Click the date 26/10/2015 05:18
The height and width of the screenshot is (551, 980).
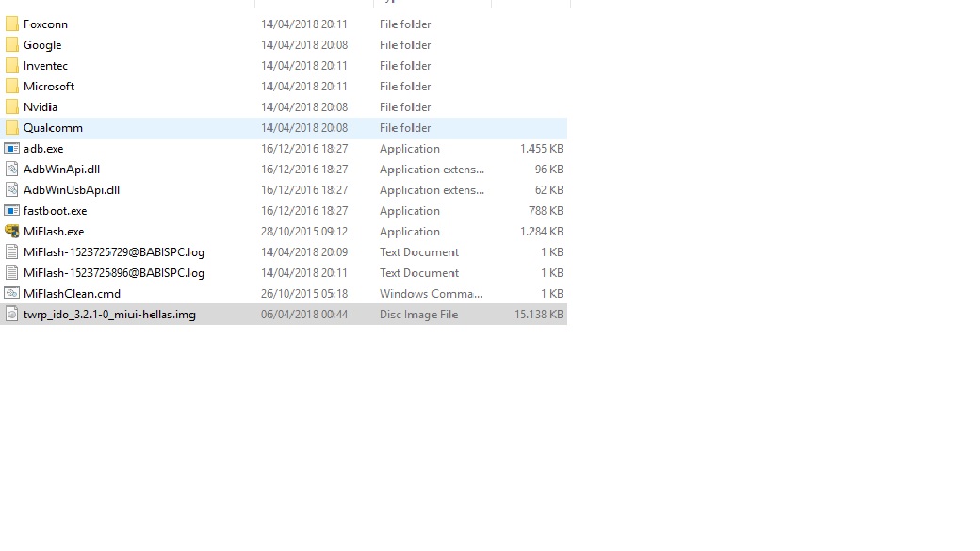coord(304,293)
